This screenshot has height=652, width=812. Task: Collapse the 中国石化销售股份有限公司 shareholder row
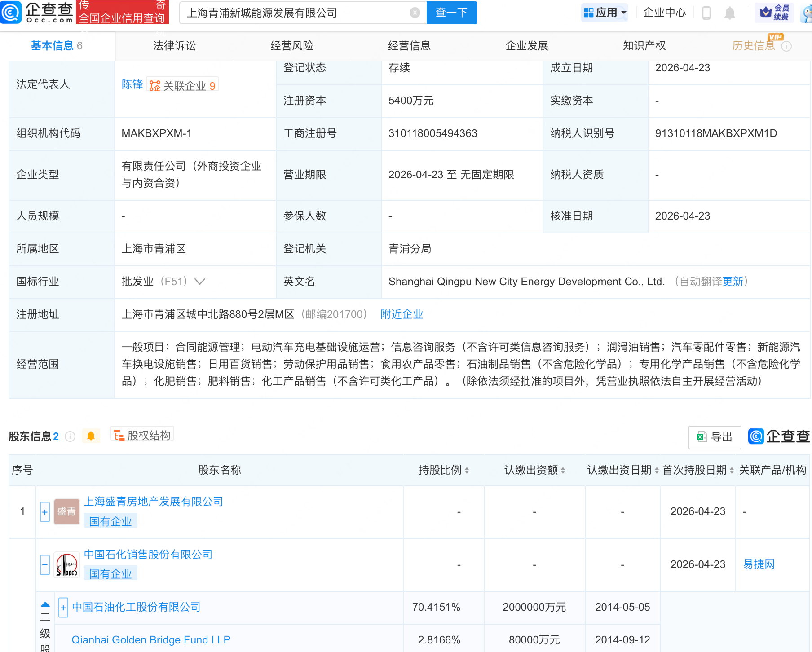[x=44, y=565]
